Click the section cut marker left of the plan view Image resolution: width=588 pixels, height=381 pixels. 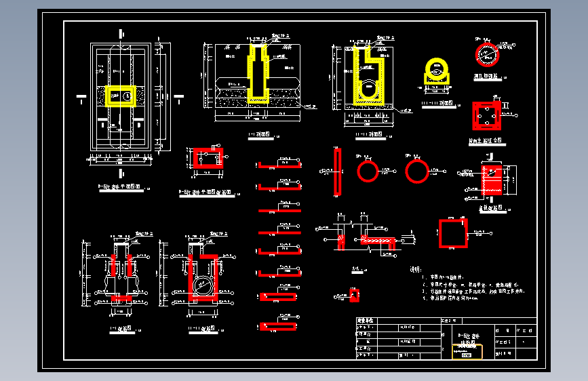81,98
